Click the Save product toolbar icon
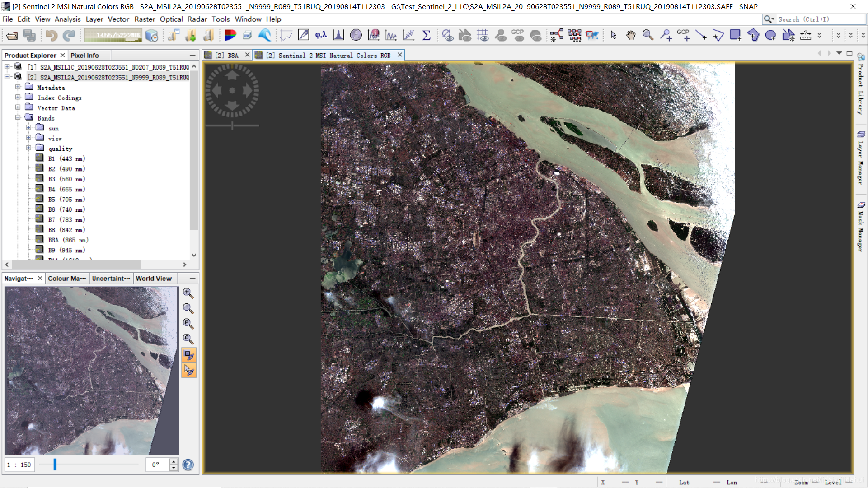868x488 pixels. 30,35
